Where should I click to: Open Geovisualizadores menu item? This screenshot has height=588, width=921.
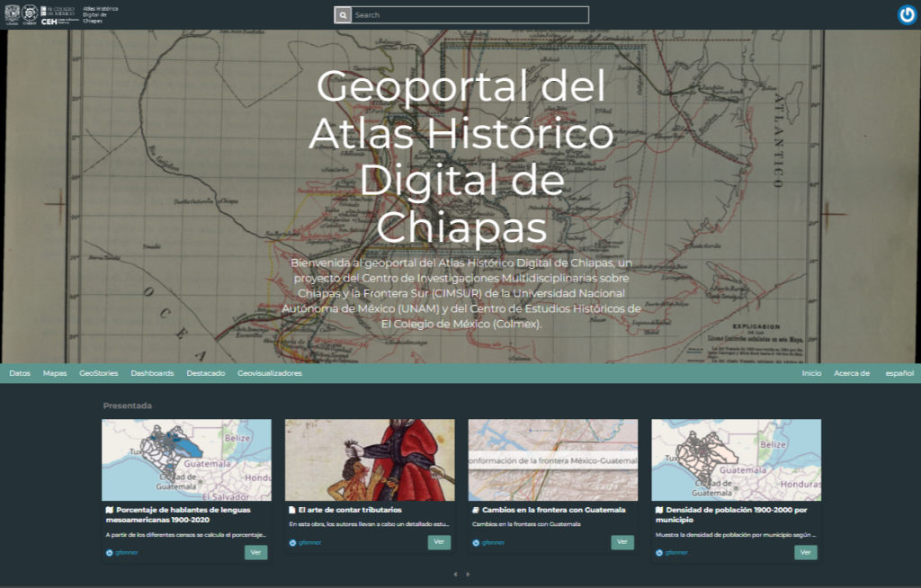pos(270,374)
